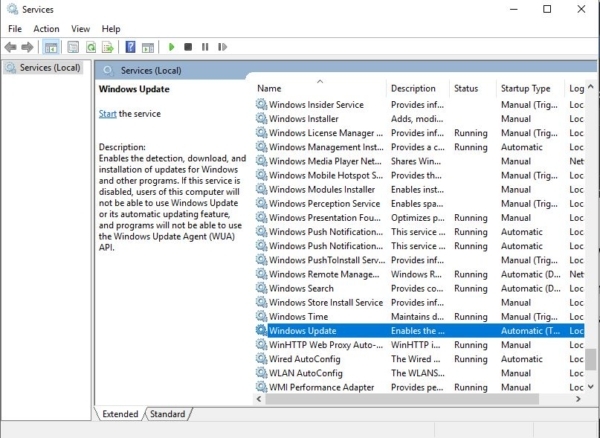Click gear icon beside Windows Search
The image size is (600, 438).
pos(261,288)
